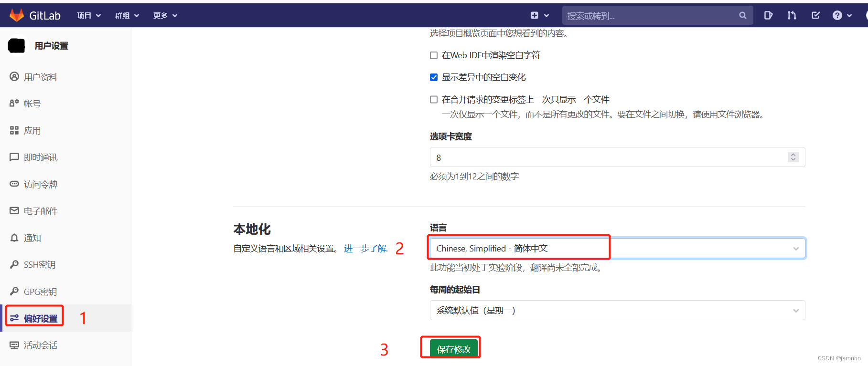The image size is (868, 366).
Task: Click the 通知 bell icon
Action: (14, 238)
